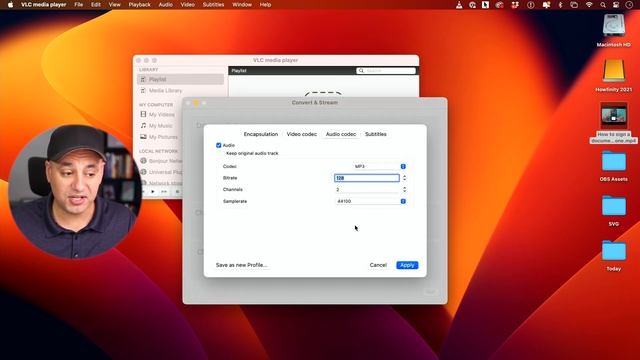Click the fast-forward button in VLC window
Screen dimensions: 640x360
pos(164,191)
